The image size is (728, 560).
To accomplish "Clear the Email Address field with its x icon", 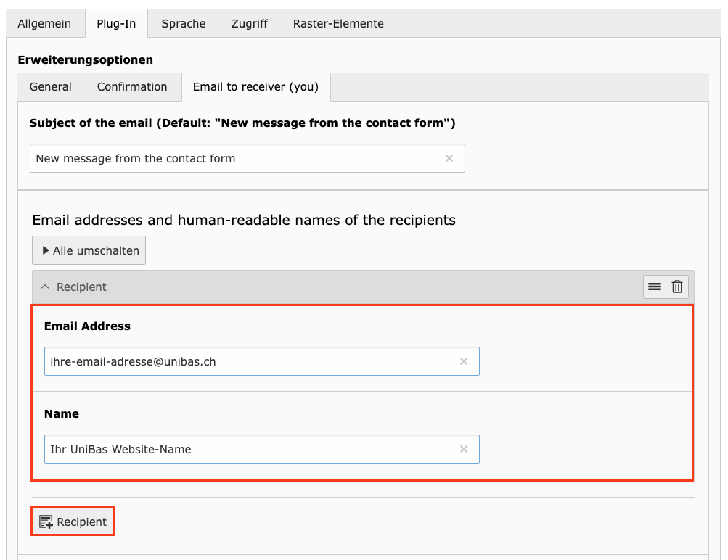I will click(464, 361).
